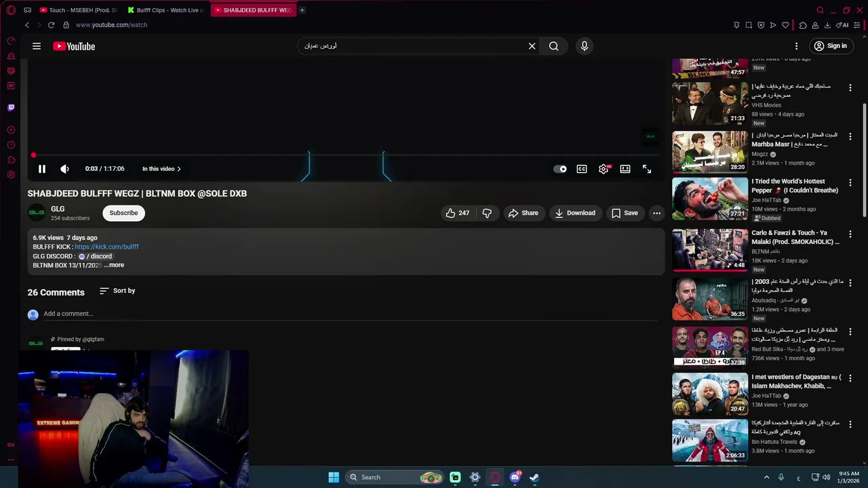Select the SHABJDEED BULFFF WEGZ tab
Viewport: 868px width, 488px height.
(x=252, y=10)
